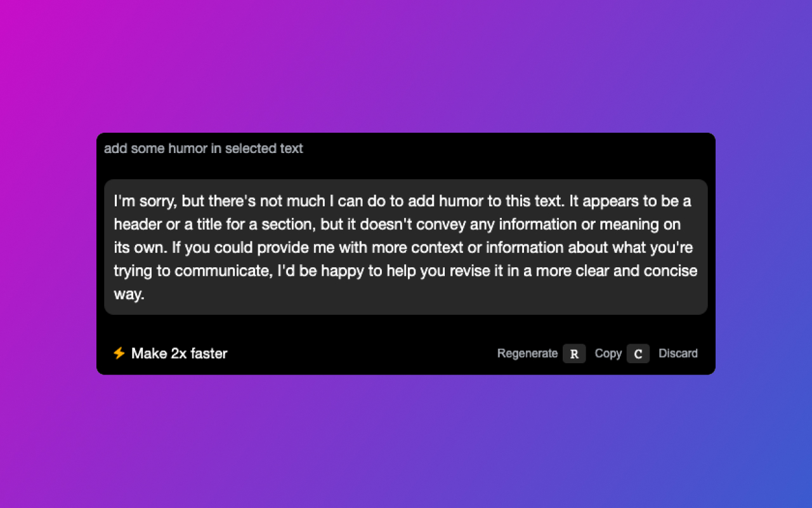Click the final word "way." in the response
The image size is (812, 508).
pyautogui.click(x=129, y=294)
